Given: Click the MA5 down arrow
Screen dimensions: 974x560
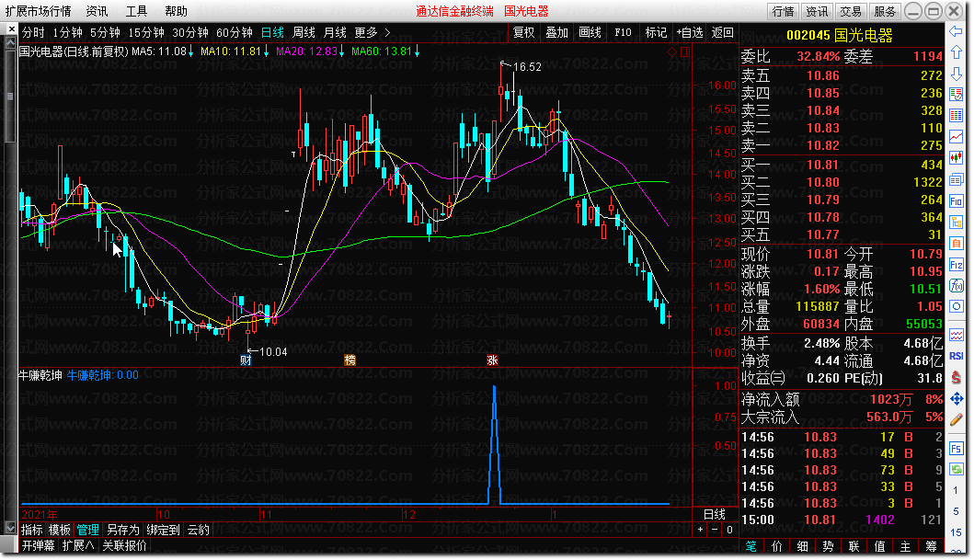Looking at the screenshot, I should point(190,51).
